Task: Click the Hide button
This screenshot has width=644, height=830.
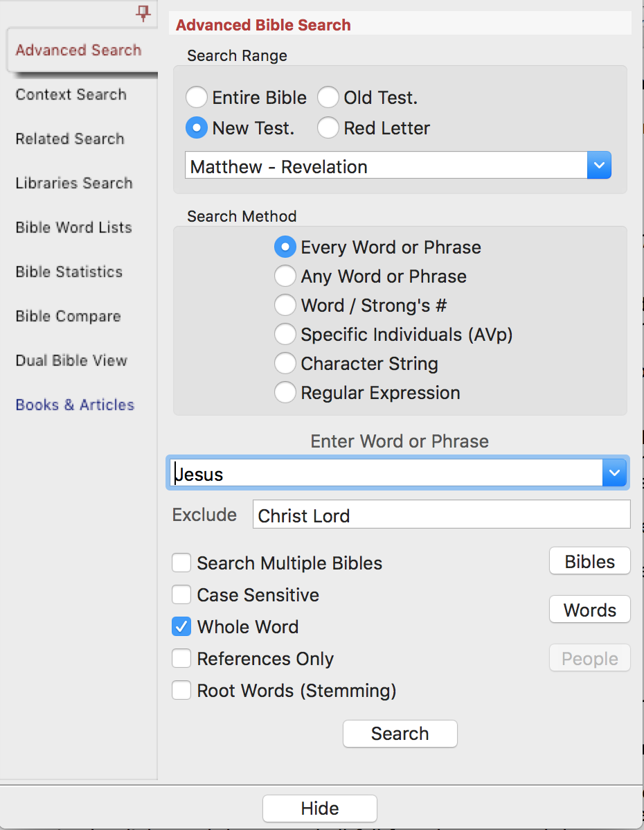Action: pos(320,809)
